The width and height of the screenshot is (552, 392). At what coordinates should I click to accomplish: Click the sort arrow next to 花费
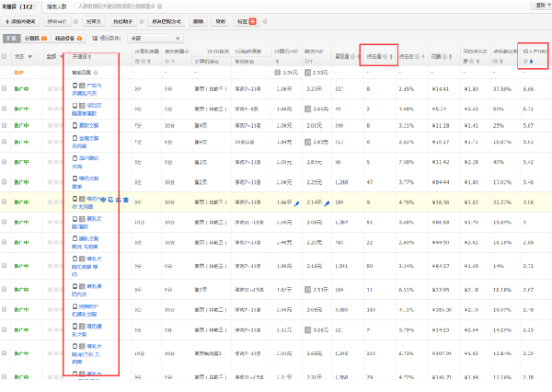pyautogui.click(x=449, y=57)
